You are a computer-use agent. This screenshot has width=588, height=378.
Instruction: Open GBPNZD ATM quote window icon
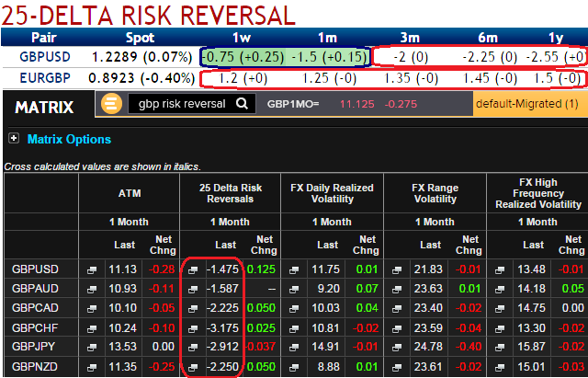point(92,367)
